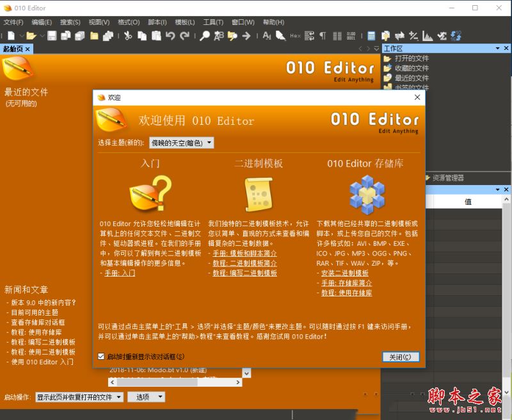Open the 选项 dropdown button

[147, 397]
